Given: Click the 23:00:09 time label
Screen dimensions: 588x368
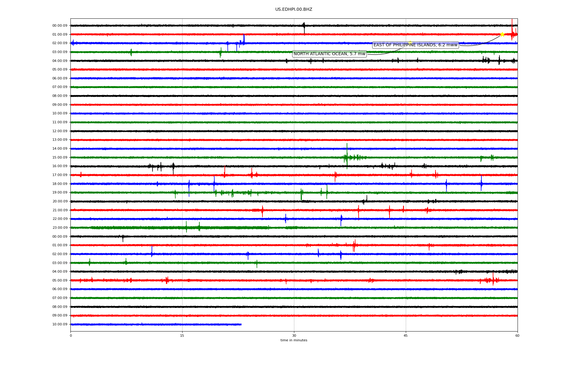Looking at the screenshot, I should (x=60, y=228).
